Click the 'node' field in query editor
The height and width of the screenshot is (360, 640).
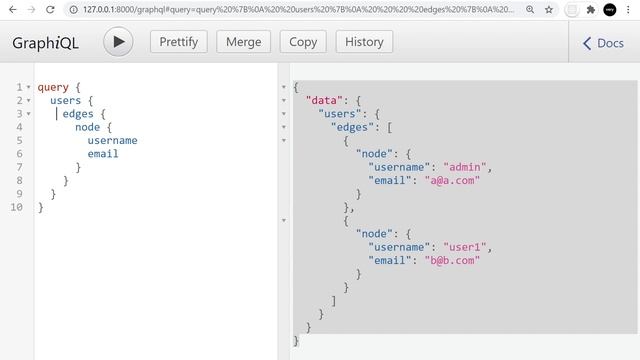(87, 127)
